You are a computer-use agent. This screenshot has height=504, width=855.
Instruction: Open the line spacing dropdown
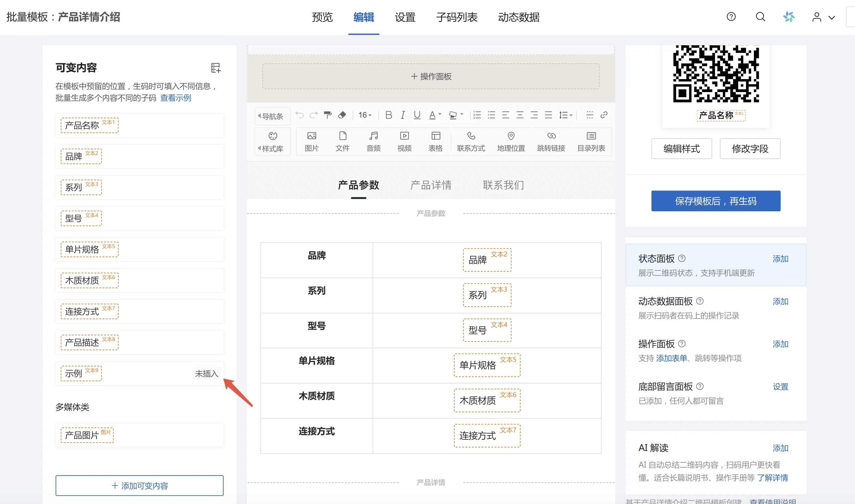(566, 115)
